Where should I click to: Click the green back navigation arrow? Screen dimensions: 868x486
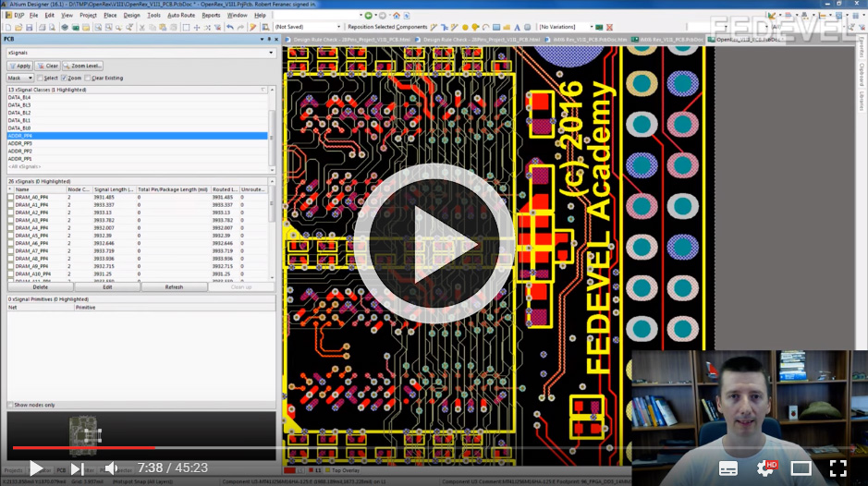368,16
